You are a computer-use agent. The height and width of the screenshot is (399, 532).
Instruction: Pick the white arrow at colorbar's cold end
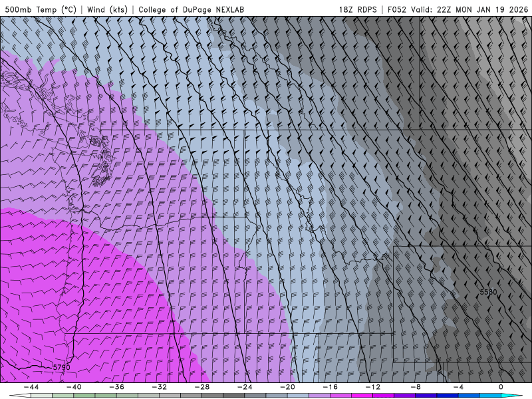[21, 396]
